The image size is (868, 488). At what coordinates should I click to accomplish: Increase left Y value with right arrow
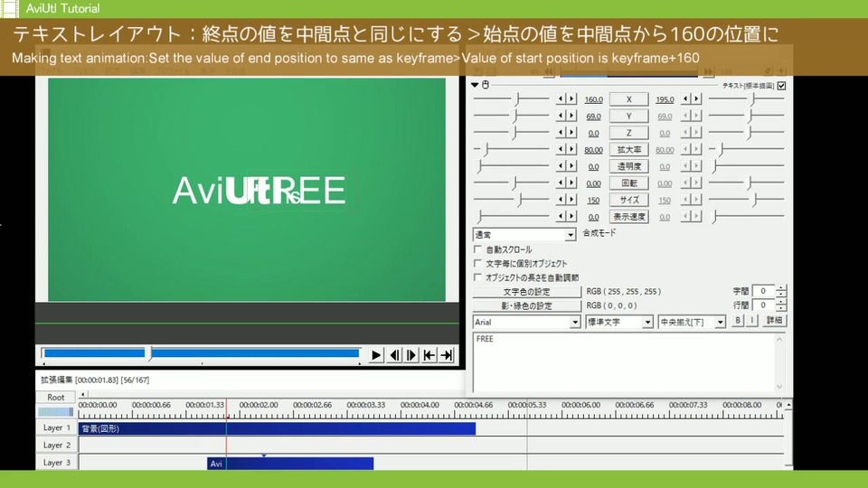pyautogui.click(x=571, y=116)
